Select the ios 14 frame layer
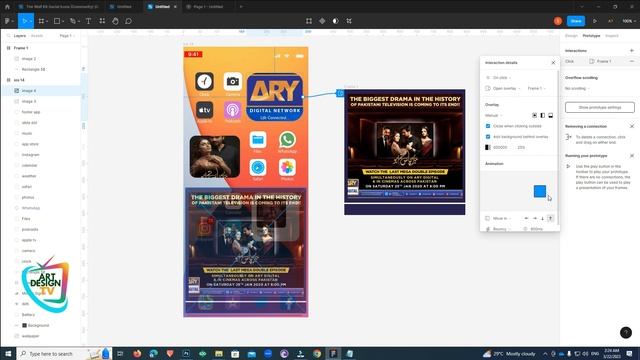Viewport: 640px width, 360px height. 41,80
